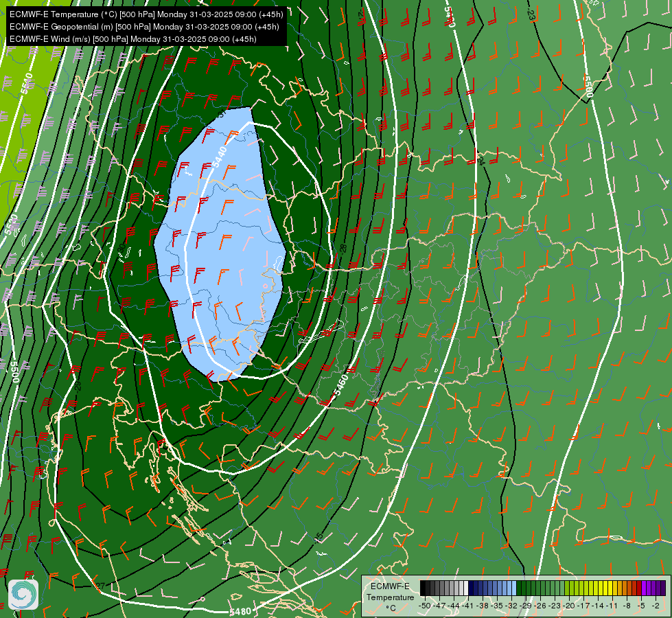Click the -11 legend value
Image resolution: width=672 pixels, height=618 pixels.
[612, 606]
